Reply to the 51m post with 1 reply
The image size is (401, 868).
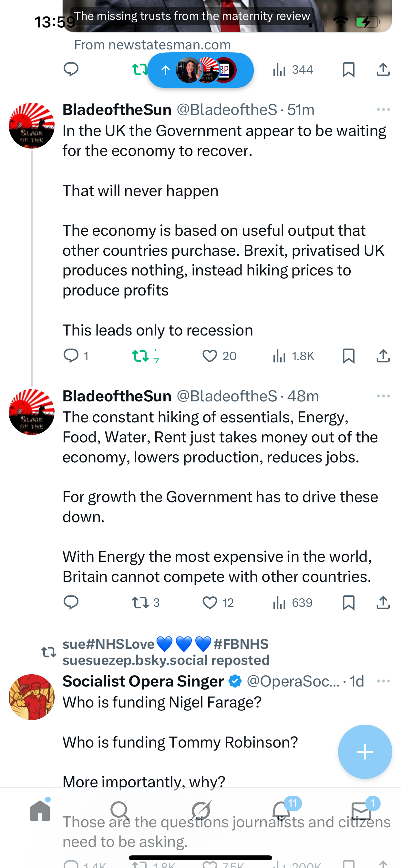(71, 356)
